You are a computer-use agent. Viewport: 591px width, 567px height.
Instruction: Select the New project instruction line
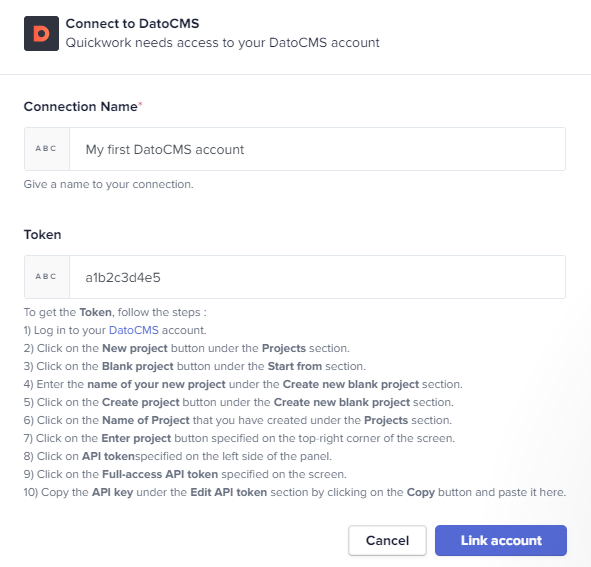tap(187, 348)
